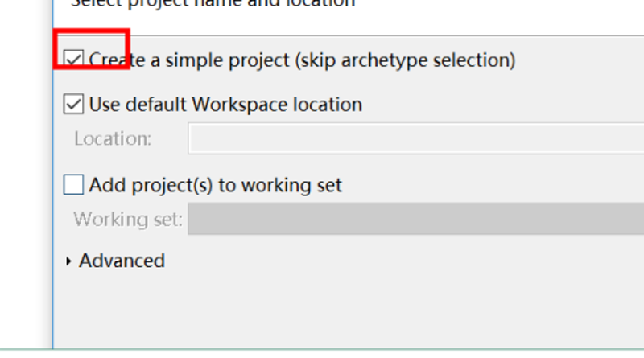Image resolution: width=644 pixels, height=358 pixels.
Task: Click the checkmark inside the red highlight box
Action: [x=73, y=60]
